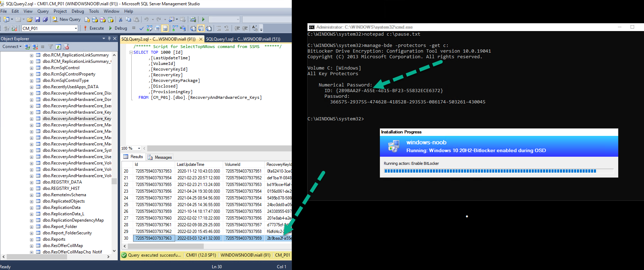Expand dbo.Reports tree node
The width and height of the screenshot is (644, 270).
point(31,240)
